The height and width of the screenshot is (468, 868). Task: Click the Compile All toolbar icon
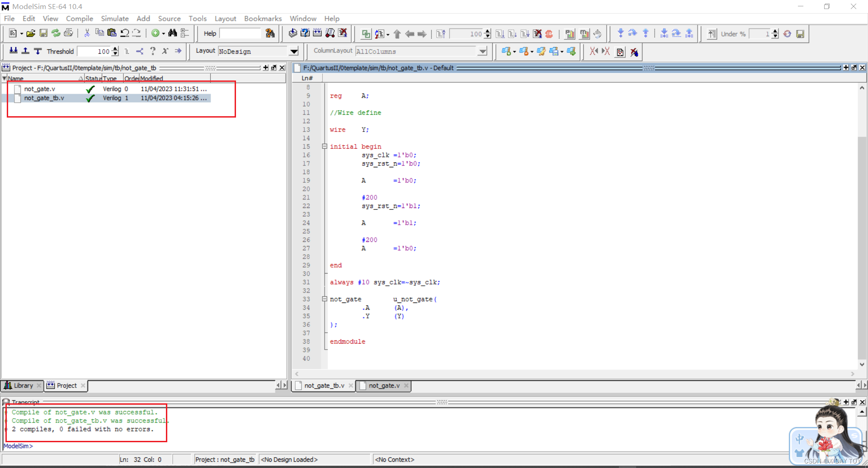pos(317,33)
